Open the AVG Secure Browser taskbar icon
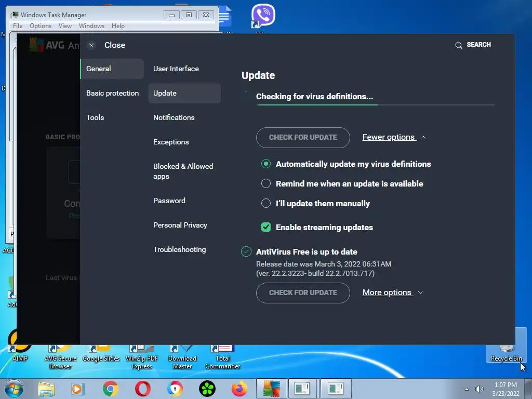 175,389
